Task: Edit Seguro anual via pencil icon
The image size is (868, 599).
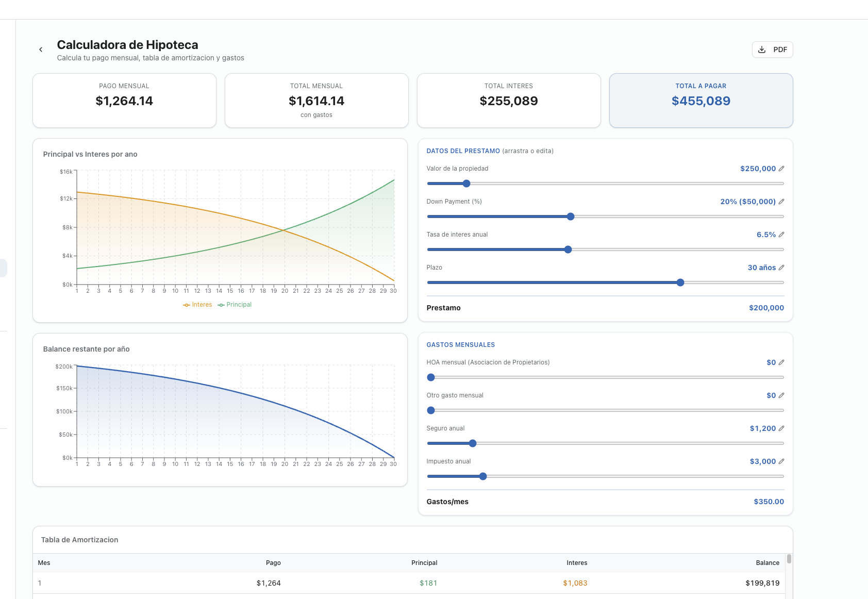Action: click(x=781, y=428)
